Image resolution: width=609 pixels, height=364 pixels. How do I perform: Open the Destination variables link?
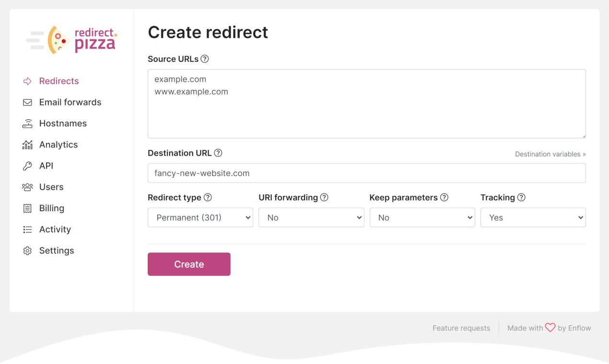point(550,154)
